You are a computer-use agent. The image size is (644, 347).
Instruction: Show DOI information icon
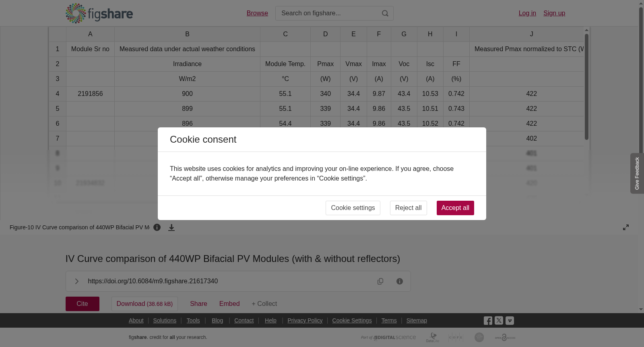400,281
